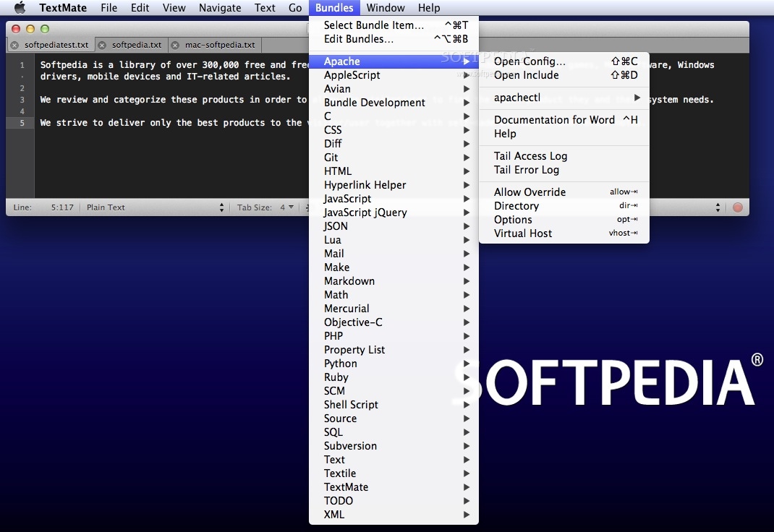This screenshot has width=774, height=532.
Task: Expand the Shell Script bundle submenu
Action: 394,405
